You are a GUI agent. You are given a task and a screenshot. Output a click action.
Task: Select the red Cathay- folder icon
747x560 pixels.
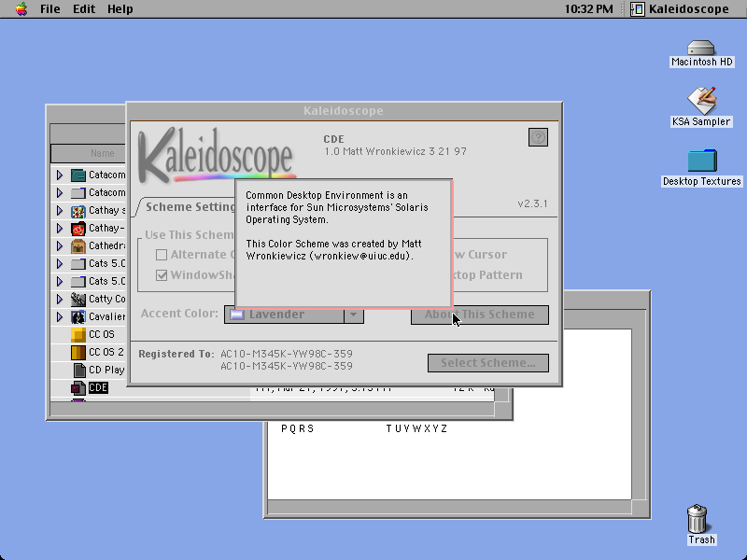(x=78, y=228)
